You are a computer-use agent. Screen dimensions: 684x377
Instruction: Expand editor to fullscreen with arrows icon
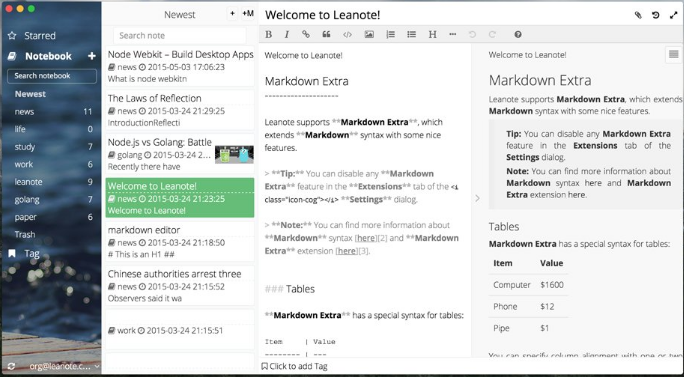(674, 15)
